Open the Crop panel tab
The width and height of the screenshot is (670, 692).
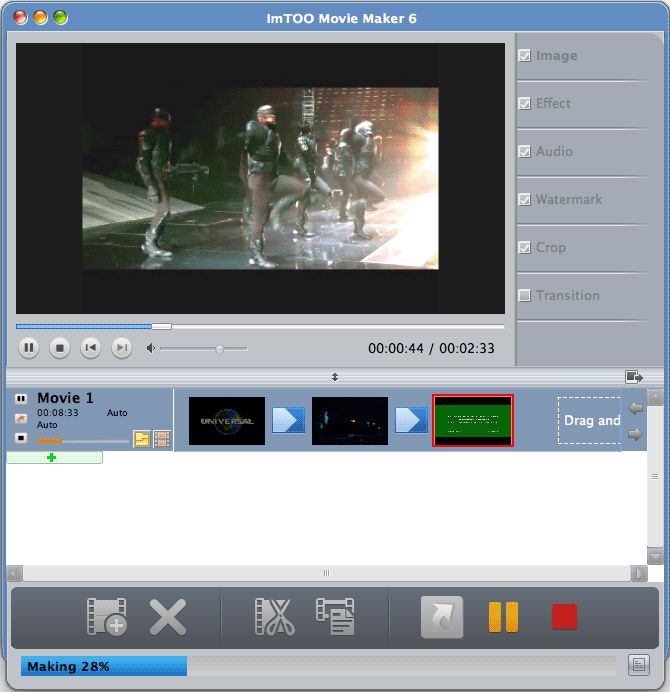point(551,247)
